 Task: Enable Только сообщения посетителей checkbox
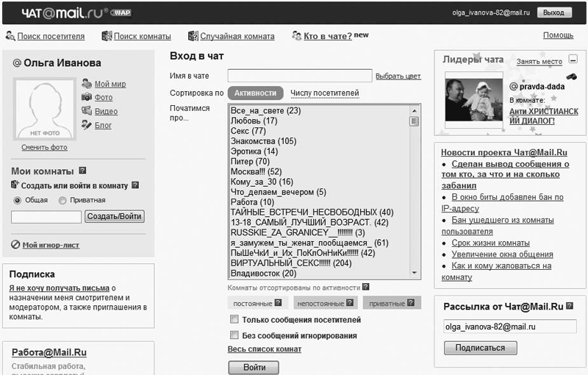pos(234,320)
